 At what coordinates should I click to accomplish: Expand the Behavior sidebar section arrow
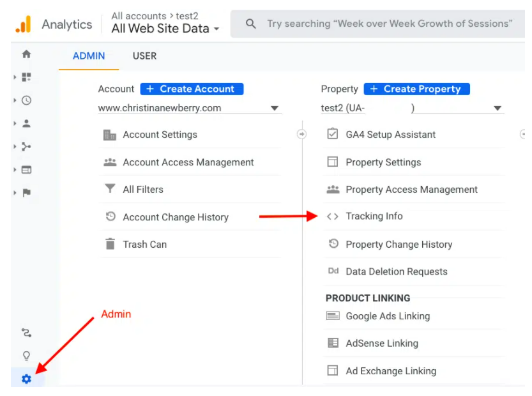[x=15, y=170]
